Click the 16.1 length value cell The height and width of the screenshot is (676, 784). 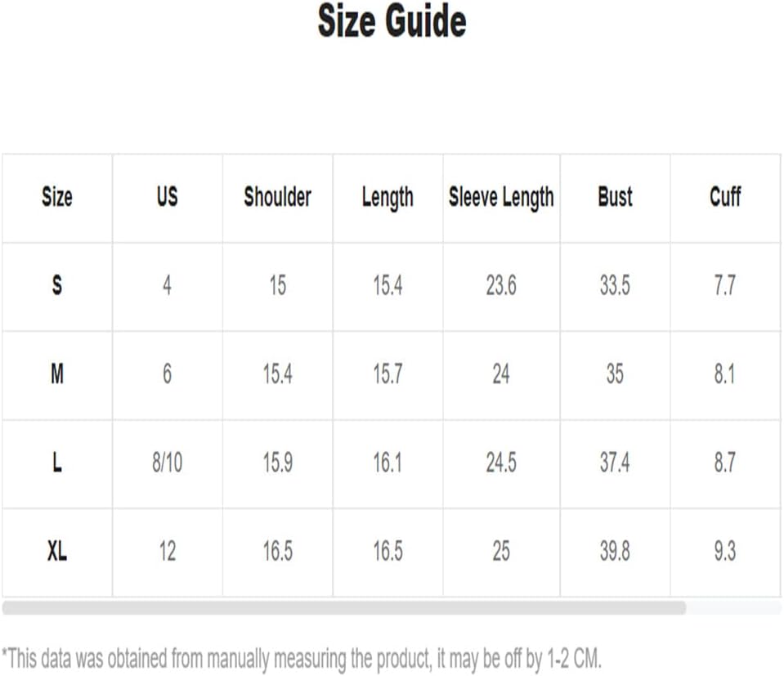point(388,463)
